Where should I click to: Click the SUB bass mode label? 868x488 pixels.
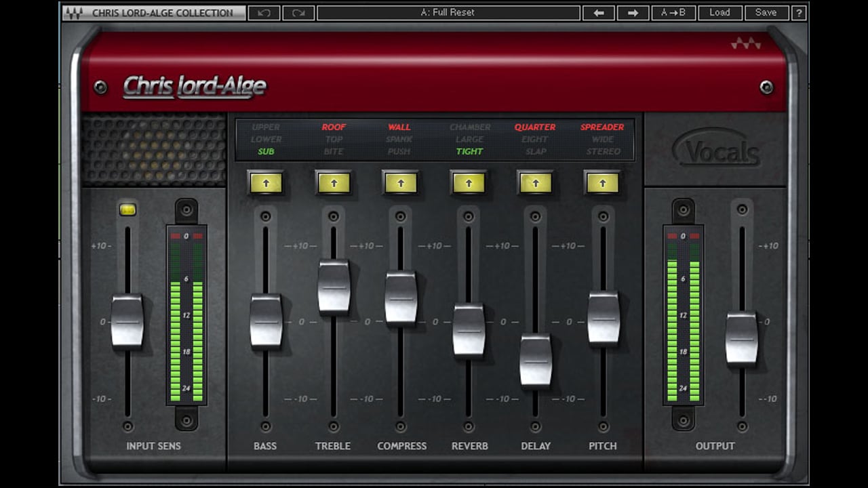pos(267,152)
